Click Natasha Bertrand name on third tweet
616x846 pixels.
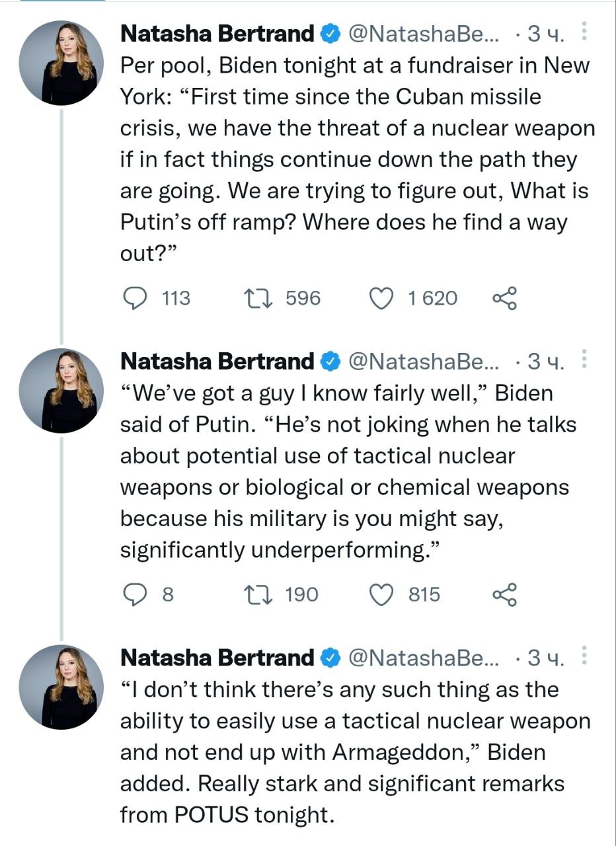tap(217, 658)
